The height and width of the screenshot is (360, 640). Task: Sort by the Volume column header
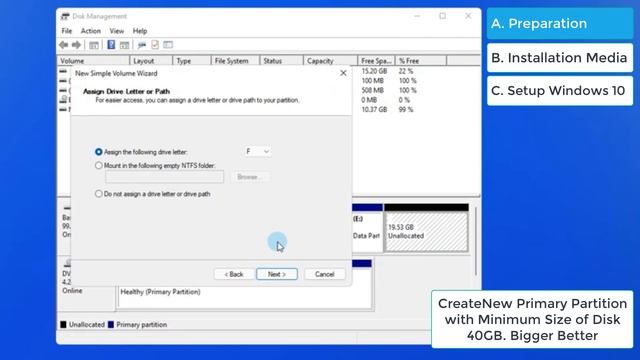tap(93, 61)
